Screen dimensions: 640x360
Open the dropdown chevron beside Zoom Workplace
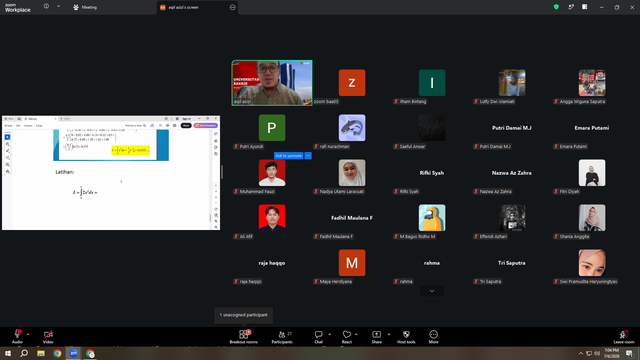tap(58, 7)
